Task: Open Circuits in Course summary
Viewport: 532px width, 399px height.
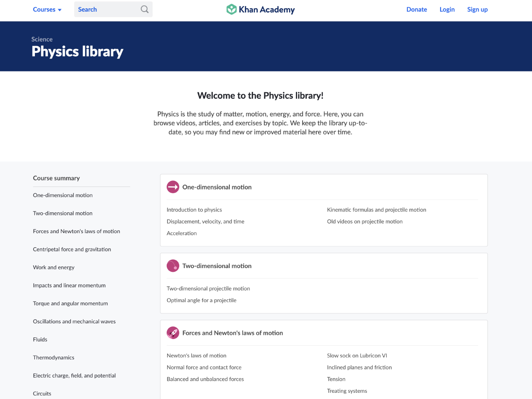Action: [x=42, y=393]
